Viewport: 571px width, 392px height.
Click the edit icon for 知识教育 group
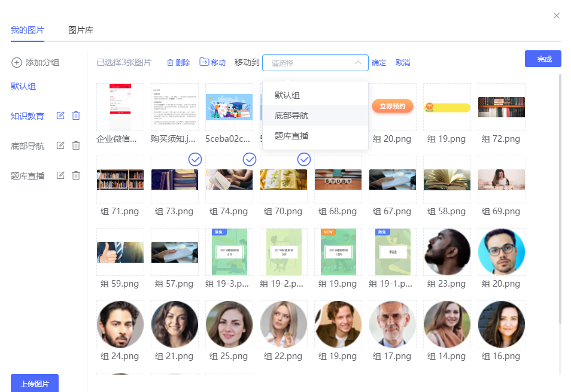pos(60,116)
